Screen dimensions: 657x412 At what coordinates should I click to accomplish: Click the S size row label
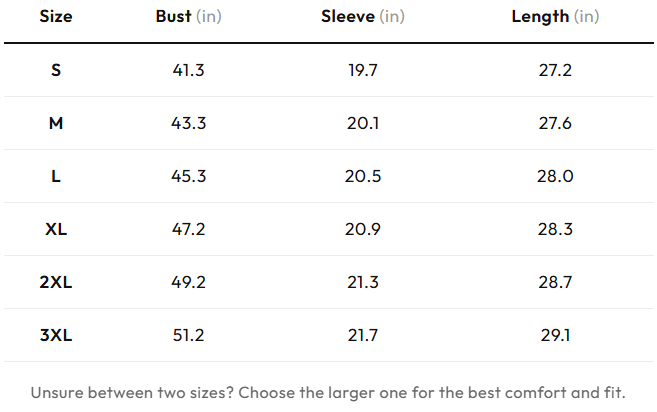pos(56,70)
